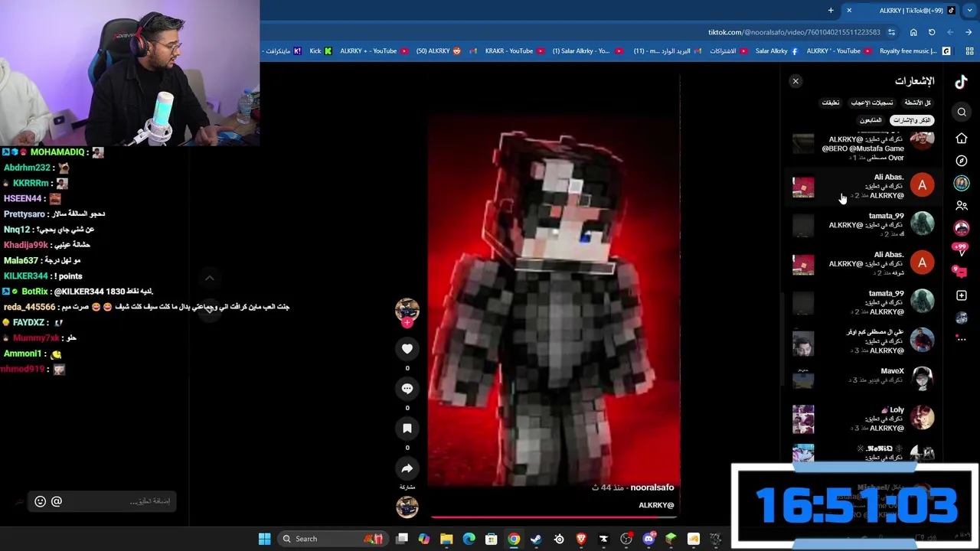The width and height of the screenshot is (980, 551).
Task: Open the video comments bubble icon
Action: click(x=407, y=389)
